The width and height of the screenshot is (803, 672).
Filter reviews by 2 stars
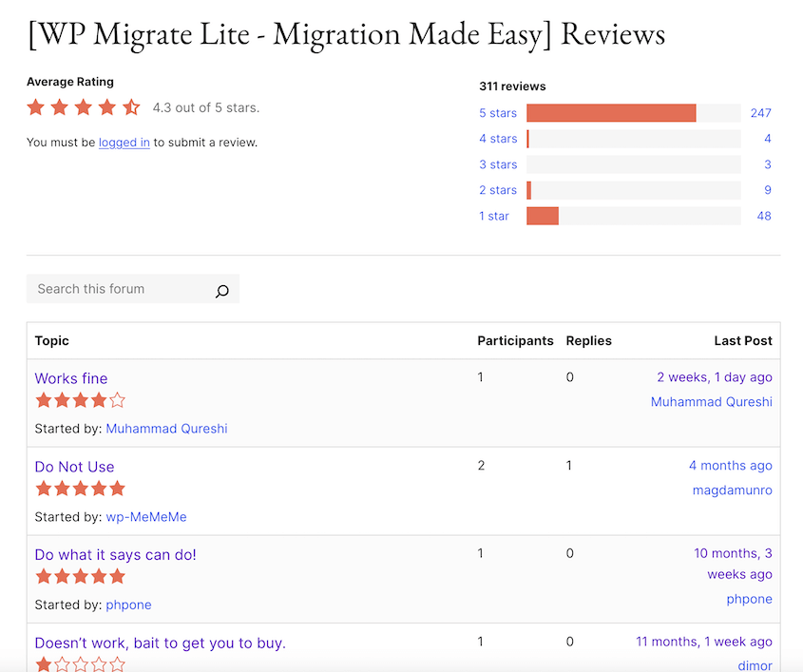(x=498, y=190)
